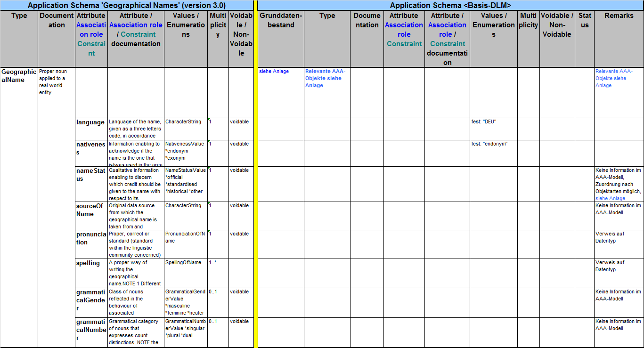The image size is (644, 348).
Task: Open 'Relevante AAA-Objekte siehe Anlage' in Basis-DLM Type column
Action: [325, 78]
